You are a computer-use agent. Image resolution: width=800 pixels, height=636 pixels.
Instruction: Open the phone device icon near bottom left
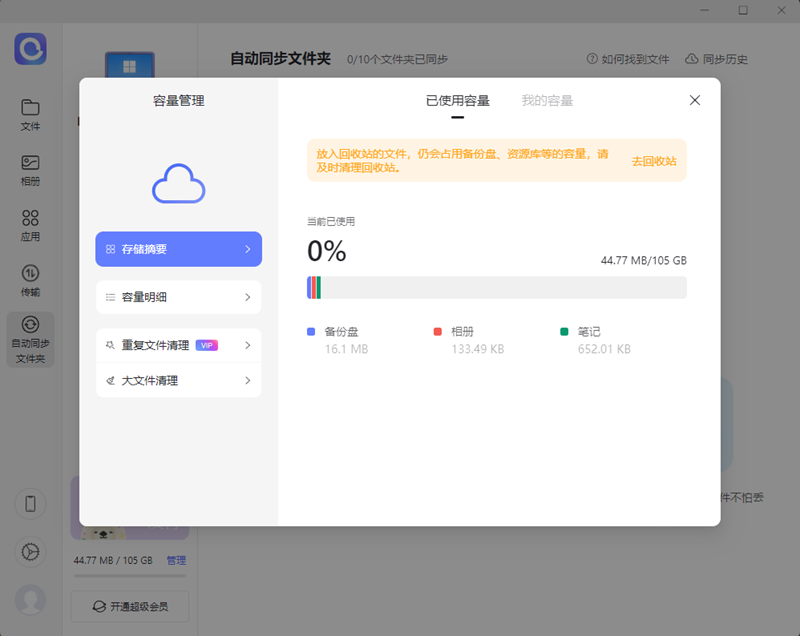[x=30, y=504]
